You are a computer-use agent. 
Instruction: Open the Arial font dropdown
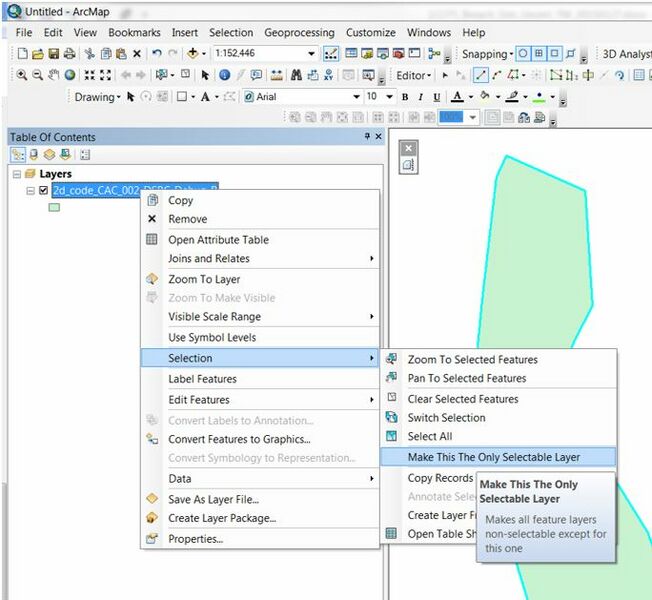click(356, 97)
